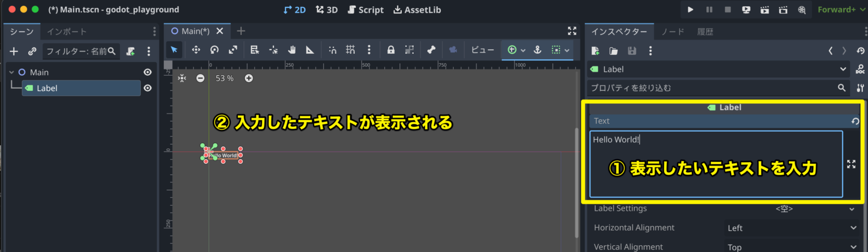868x252 pixels.
Task: Stop the running project
Action: tap(728, 10)
